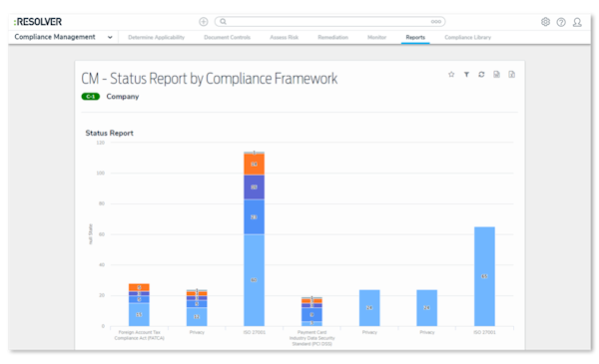This screenshot has width=599, height=364.
Task: Open the report filter funnel icon
Action: point(466,75)
